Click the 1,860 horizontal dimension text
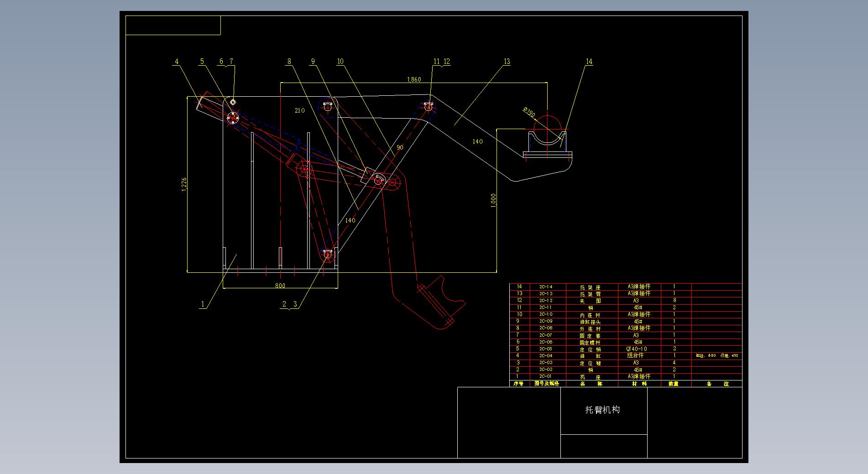Screen dimensions: 868x474 414,79
